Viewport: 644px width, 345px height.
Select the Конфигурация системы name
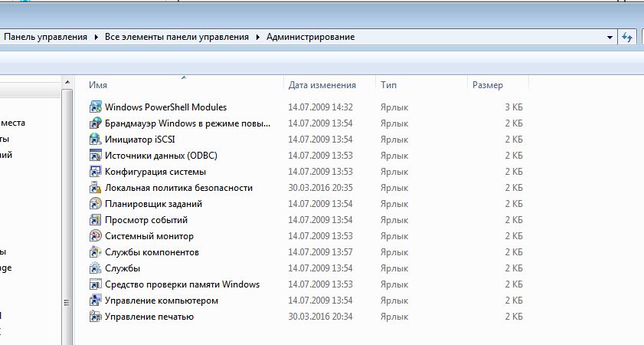coord(155,172)
